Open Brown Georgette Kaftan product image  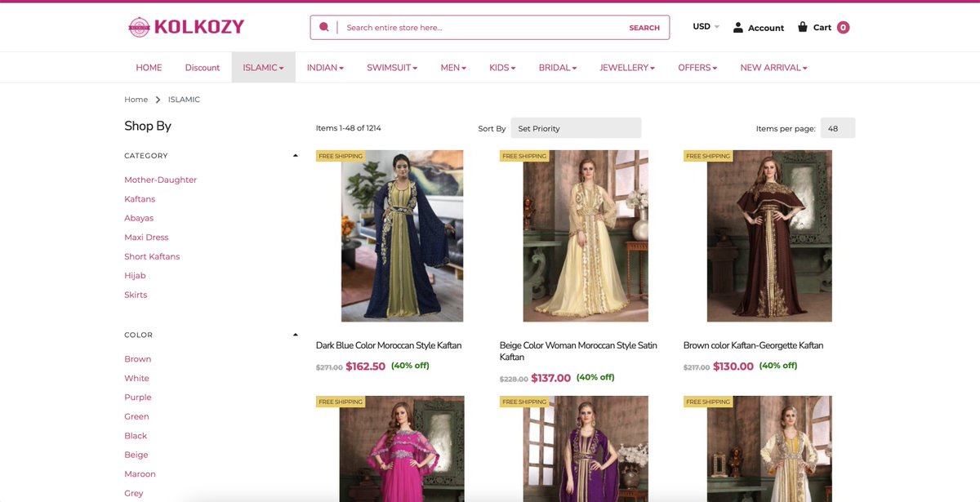(769, 236)
